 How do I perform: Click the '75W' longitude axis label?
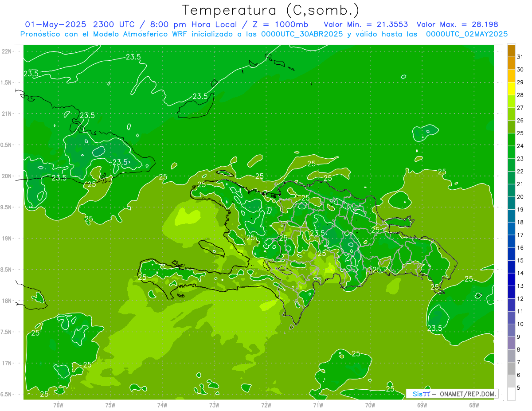(x=110, y=405)
